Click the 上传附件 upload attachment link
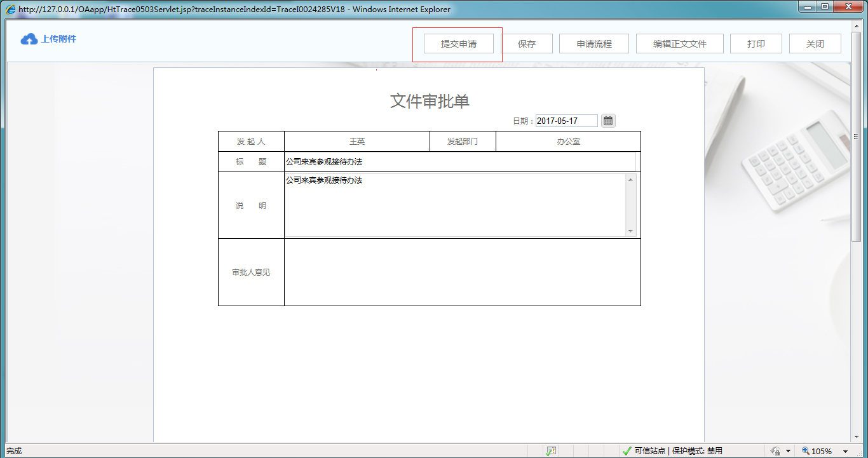Image resolution: width=868 pixels, height=458 pixels. [x=58, y=39]
